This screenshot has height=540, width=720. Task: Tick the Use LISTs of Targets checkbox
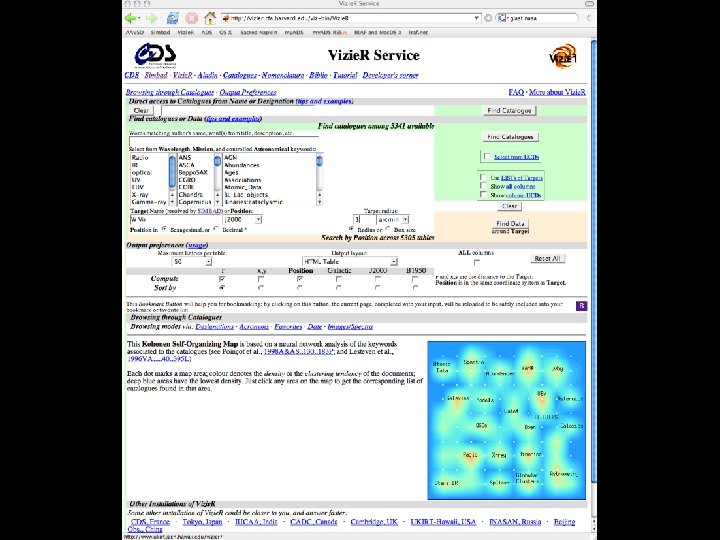point(483,177)
